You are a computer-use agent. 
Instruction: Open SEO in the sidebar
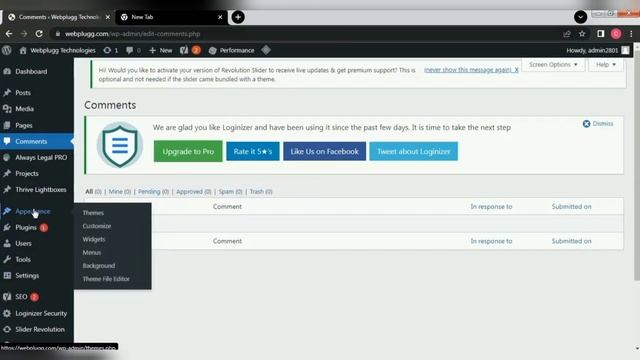[x=21, y=297]
